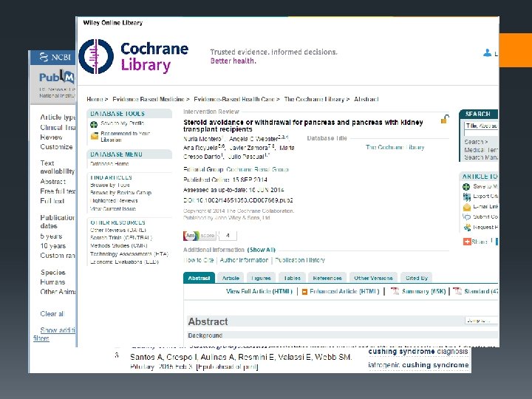Click the Wiley Online Library header text

pyautogui.click(x=112, y=23)
